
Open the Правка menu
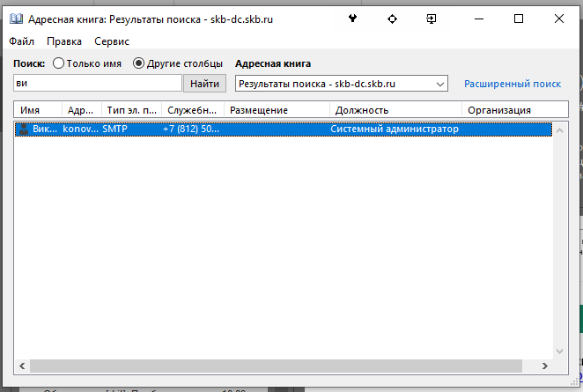click(64, 41)
